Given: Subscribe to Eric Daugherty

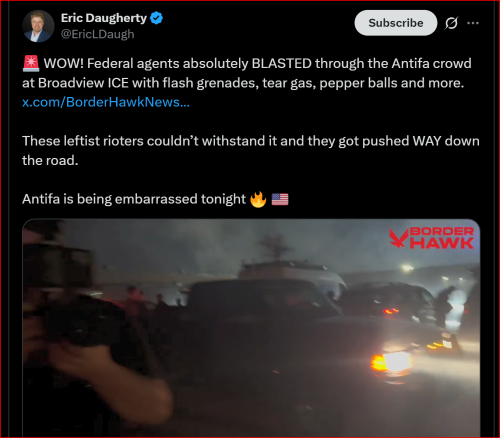Looking at the screenshot, I should point(396,23).
